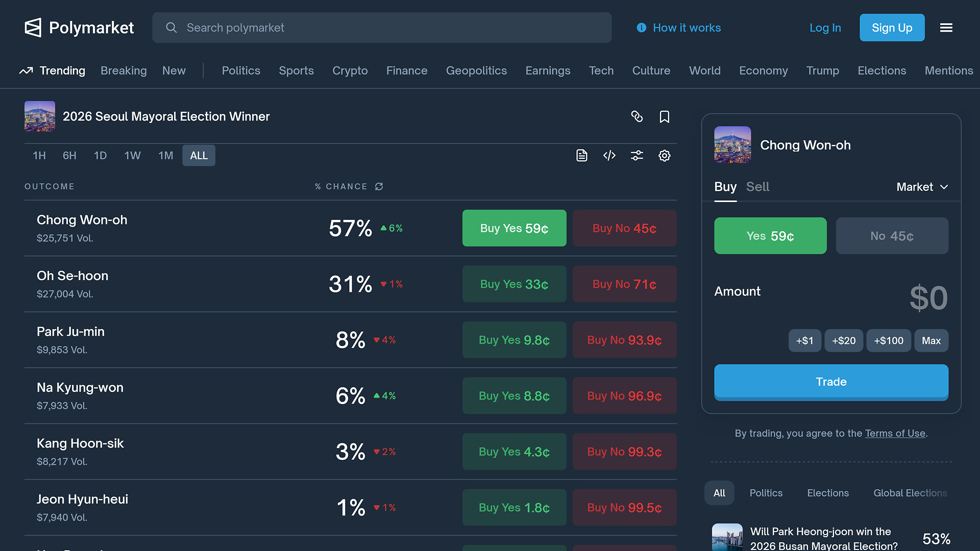Click the embed code icon
The height and width of the screenshot is (551, 980).
point(609,156)
